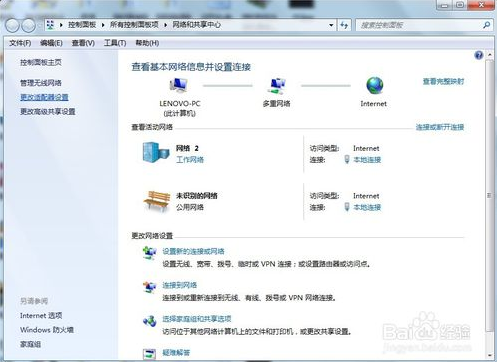The image size is (497, 362).
Task: Click 查看完整映射 link
Action: point(443,81)
